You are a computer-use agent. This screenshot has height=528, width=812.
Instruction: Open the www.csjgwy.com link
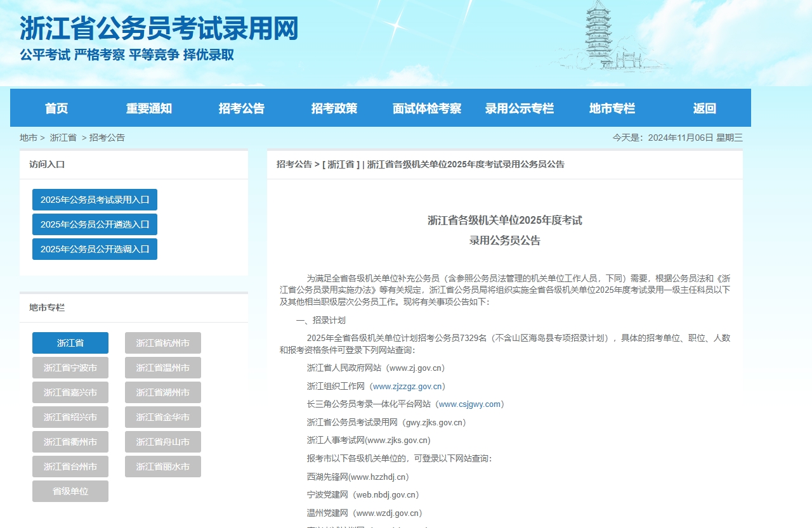click(x=471, y=404)
